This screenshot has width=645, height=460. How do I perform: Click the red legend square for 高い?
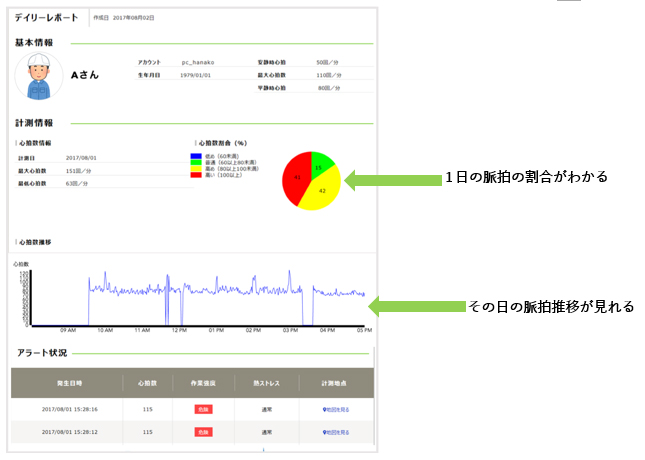click(195, 173)
